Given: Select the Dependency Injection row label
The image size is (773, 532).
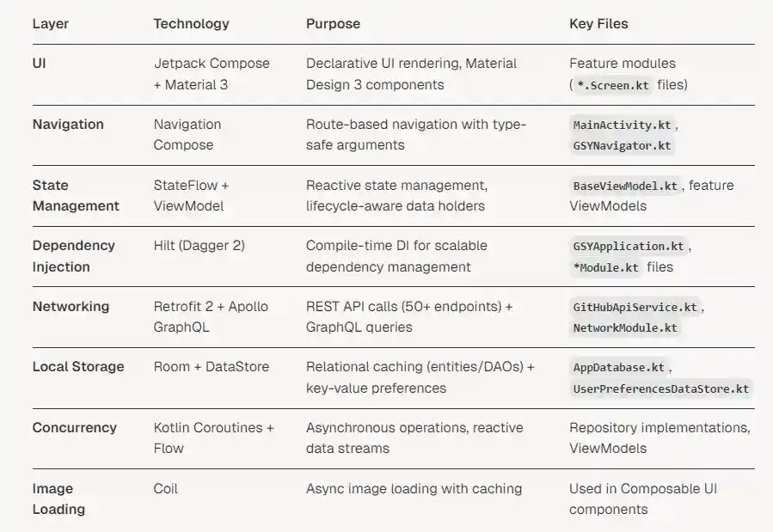Looking at the screenshot, I should 74,256.
